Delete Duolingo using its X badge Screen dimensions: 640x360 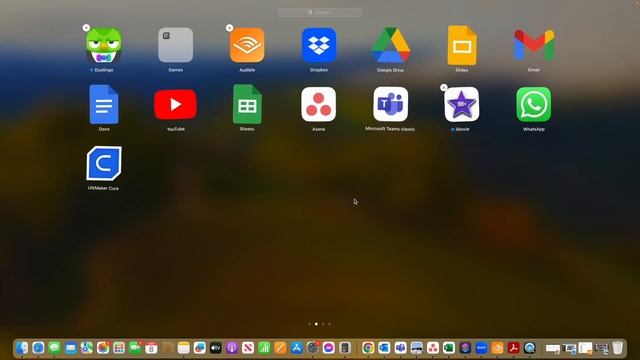[86, 28]
